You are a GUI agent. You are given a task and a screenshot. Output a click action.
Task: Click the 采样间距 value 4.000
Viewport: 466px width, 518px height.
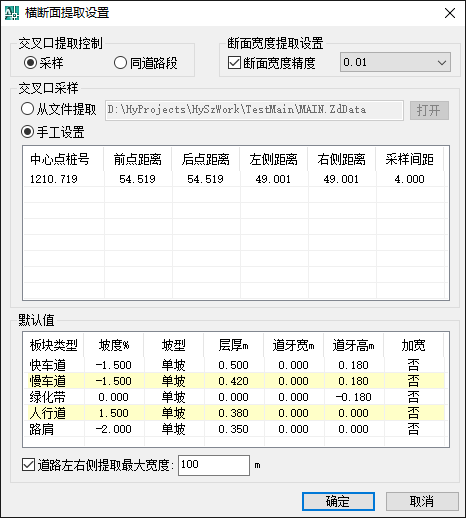[409, 179]
